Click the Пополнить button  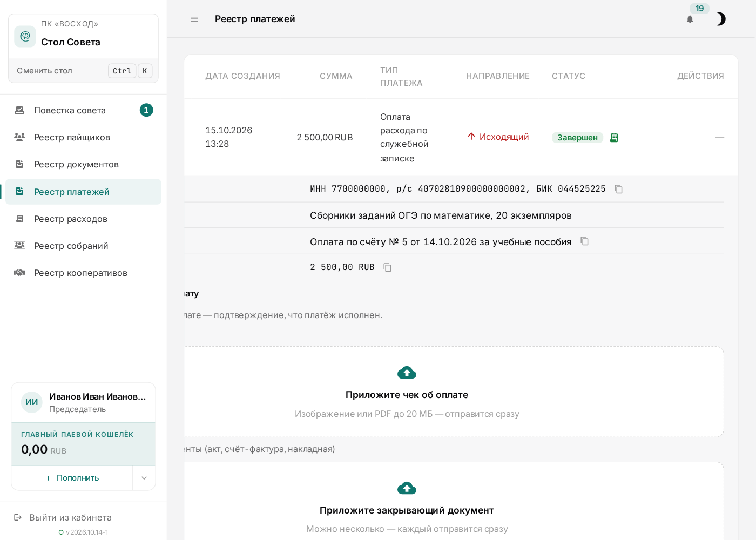click(72, 478)
